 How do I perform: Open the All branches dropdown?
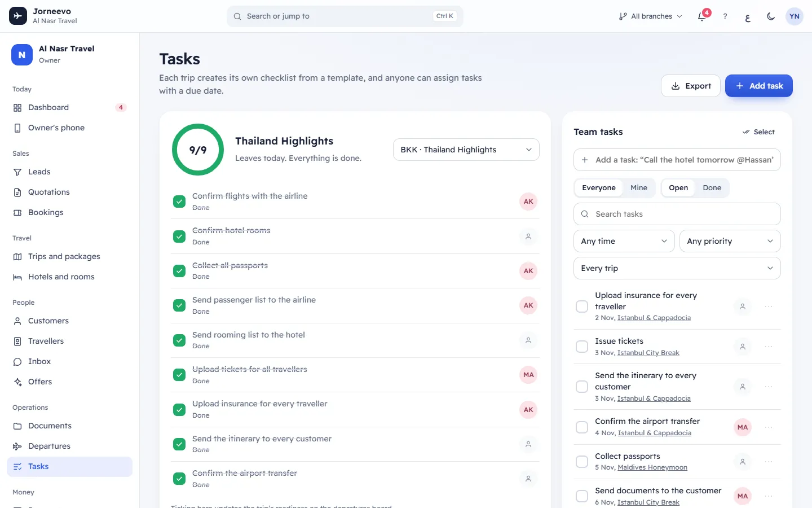[x=651, y=16]
